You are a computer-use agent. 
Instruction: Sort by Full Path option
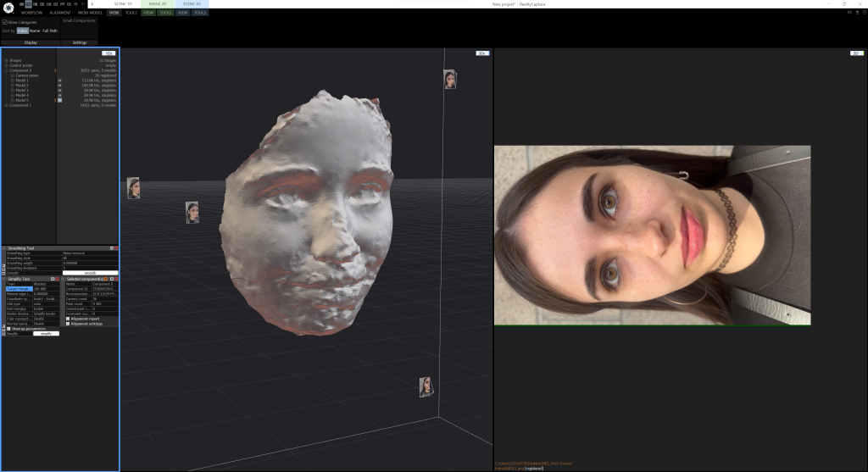(x=50, y=31)
